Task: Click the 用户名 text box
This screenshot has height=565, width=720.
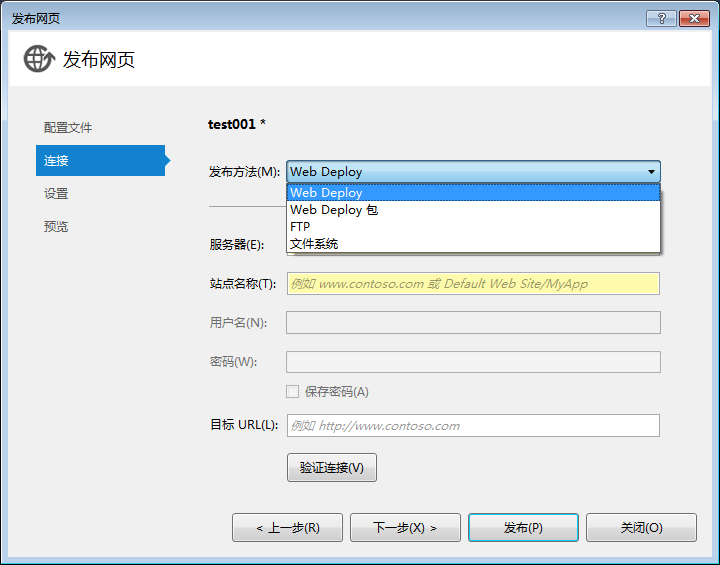Action: point(473,322)
